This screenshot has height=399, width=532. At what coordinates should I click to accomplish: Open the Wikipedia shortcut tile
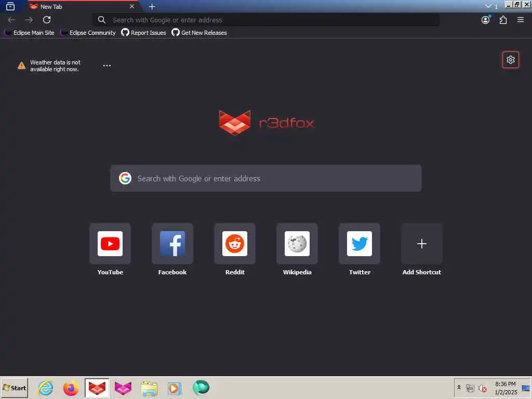297,244
